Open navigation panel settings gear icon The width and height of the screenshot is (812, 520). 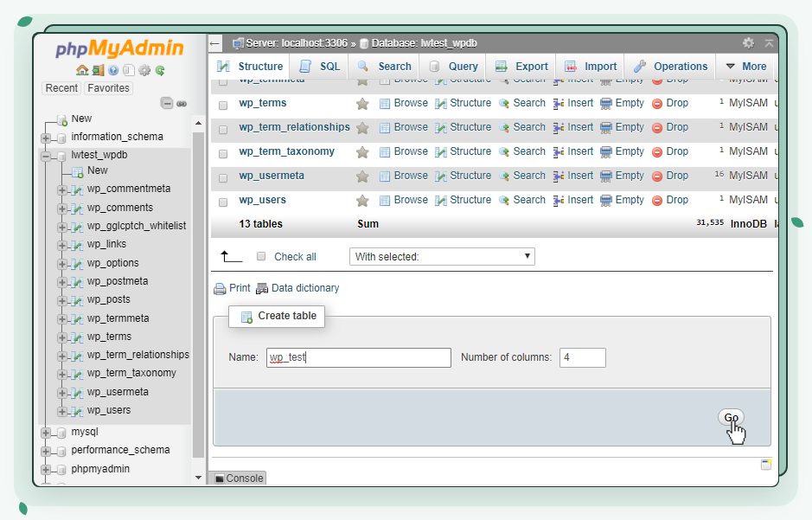(x=144, y=70)
